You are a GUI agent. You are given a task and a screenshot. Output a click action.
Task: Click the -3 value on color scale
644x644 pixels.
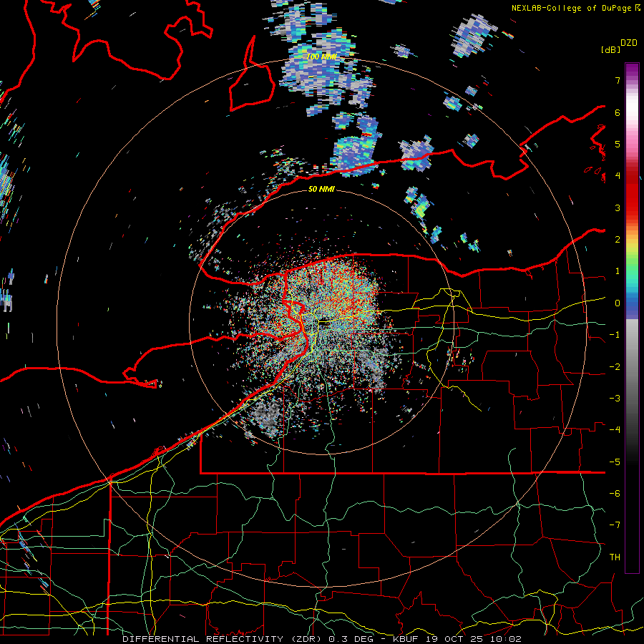[x=615, y=399]
